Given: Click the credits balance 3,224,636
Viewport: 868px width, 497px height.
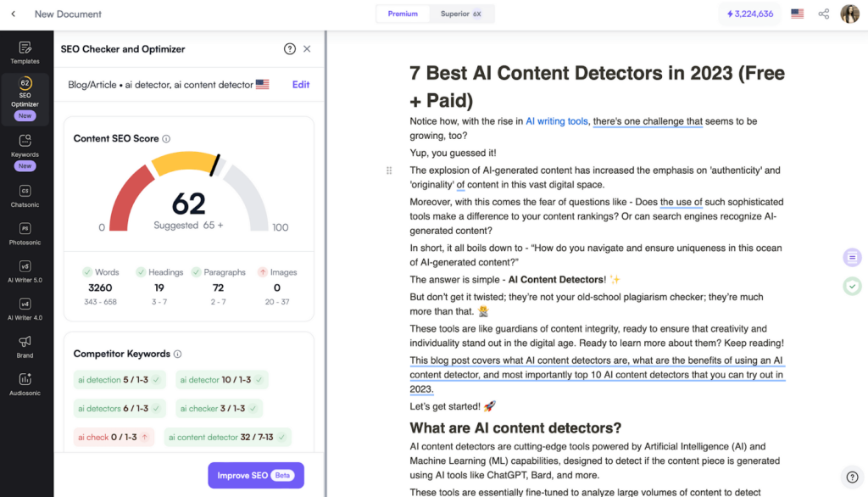Looking at the screenshot, I should click(x=750, y=14).
